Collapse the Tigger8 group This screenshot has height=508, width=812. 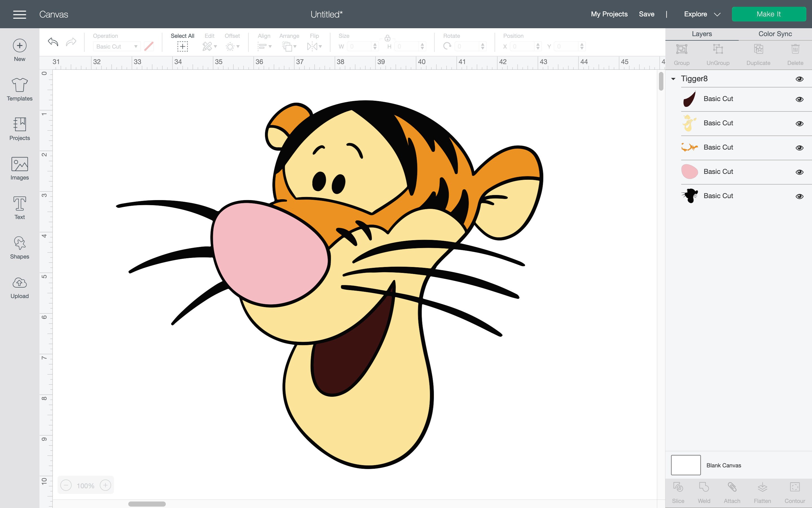[x=673, y=79]
